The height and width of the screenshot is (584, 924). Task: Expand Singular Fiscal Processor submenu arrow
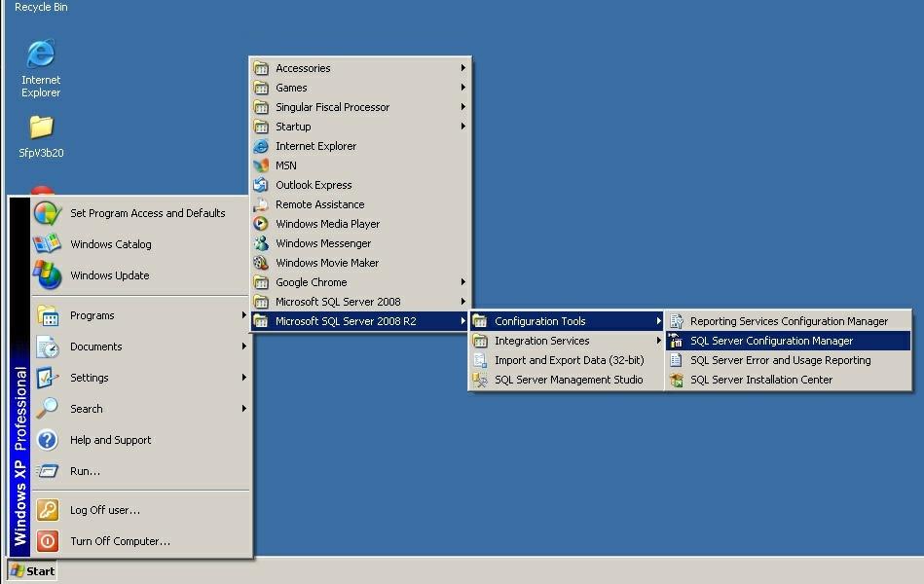[x=463, y=107]
